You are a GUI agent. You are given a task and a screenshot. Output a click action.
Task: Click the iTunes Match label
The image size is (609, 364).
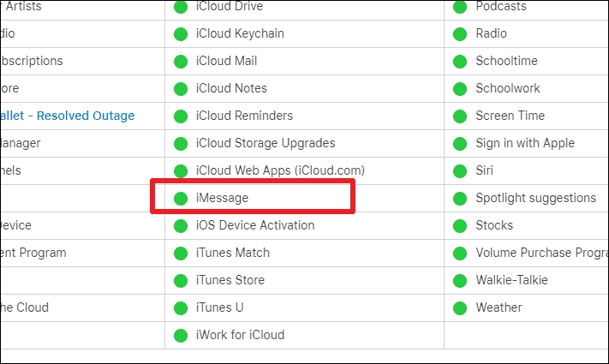click(x=233, y=253)
